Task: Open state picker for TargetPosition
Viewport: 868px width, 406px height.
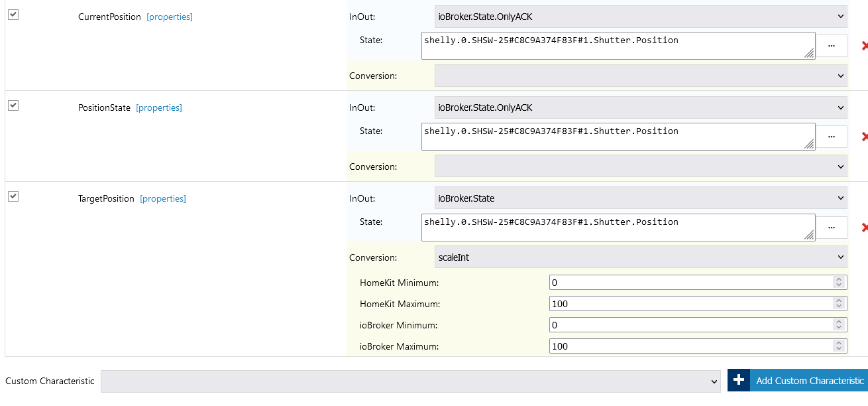Action: tap(832, 228)
